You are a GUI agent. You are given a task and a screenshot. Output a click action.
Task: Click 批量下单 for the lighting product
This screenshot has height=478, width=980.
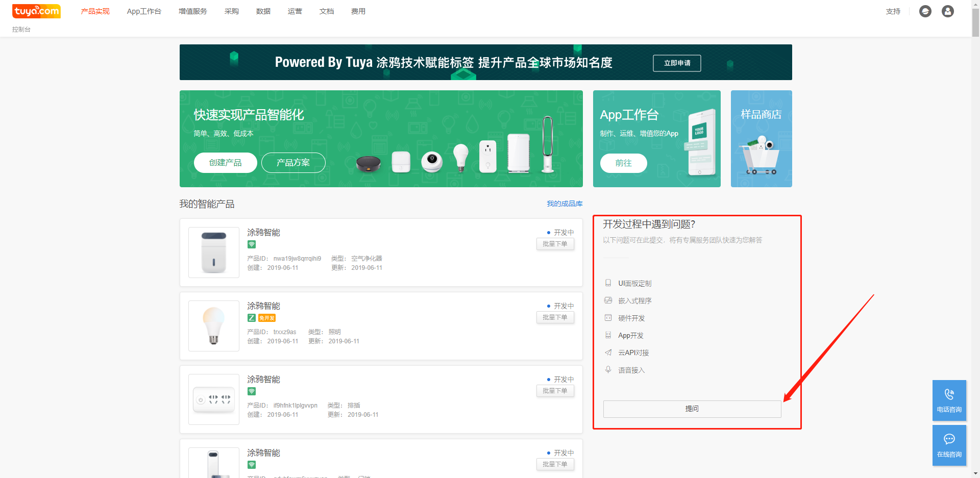(x=555, y=318)
